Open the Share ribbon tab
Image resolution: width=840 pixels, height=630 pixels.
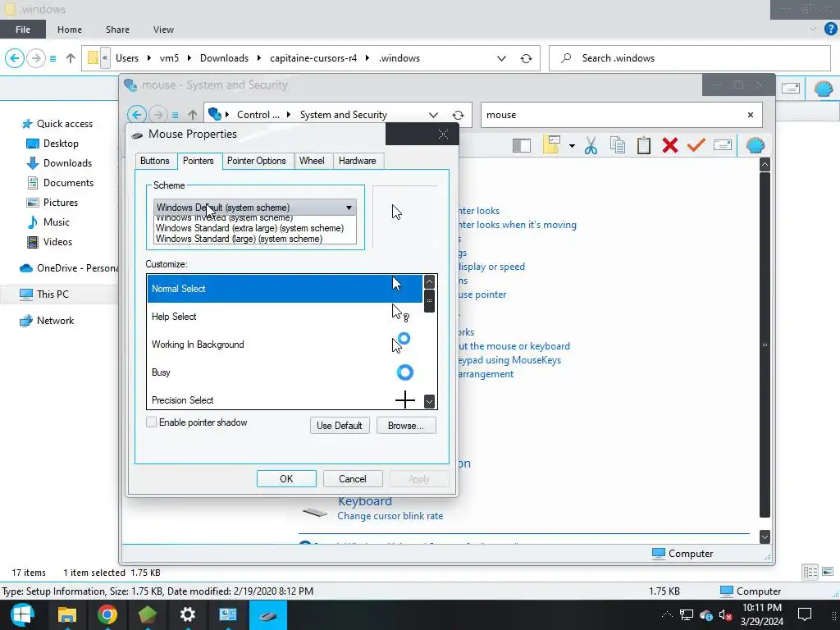(117, 30)
